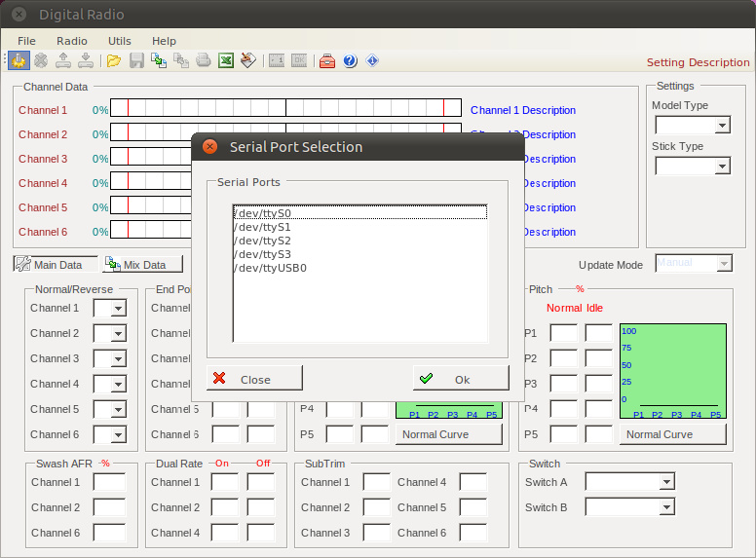Click the green arrow copy documents icon
The width and height of the screenshot is (756, 558).
[159, 60]
